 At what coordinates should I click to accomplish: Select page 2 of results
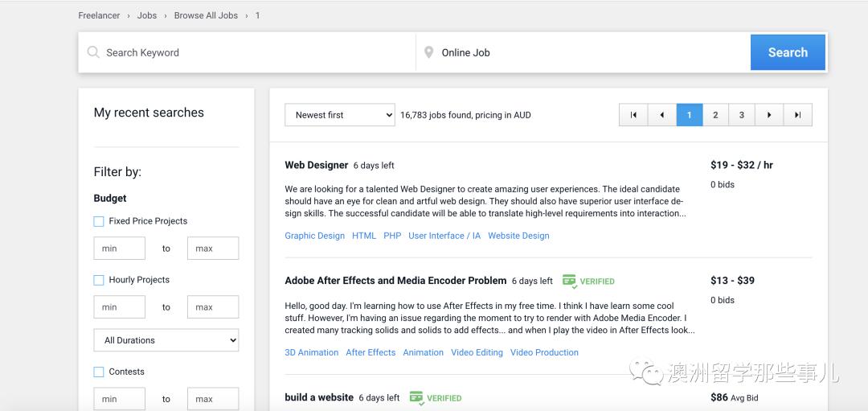point(715,115)
